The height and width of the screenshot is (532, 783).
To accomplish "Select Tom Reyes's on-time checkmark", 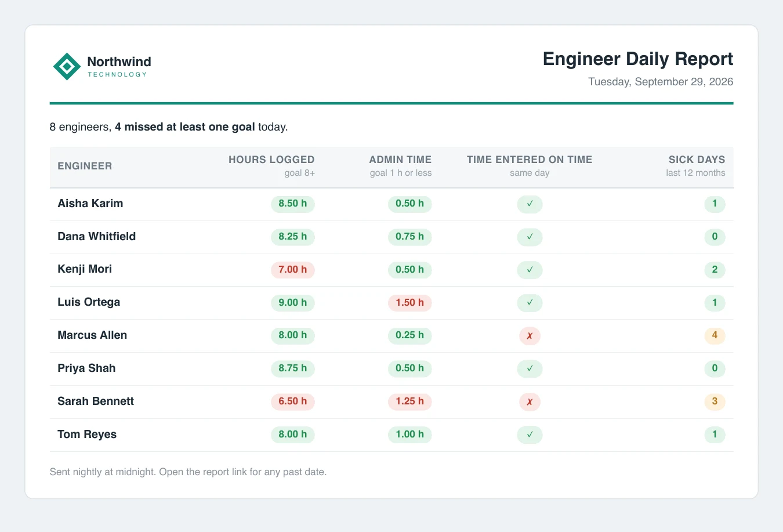I will [x=530, y=435].
